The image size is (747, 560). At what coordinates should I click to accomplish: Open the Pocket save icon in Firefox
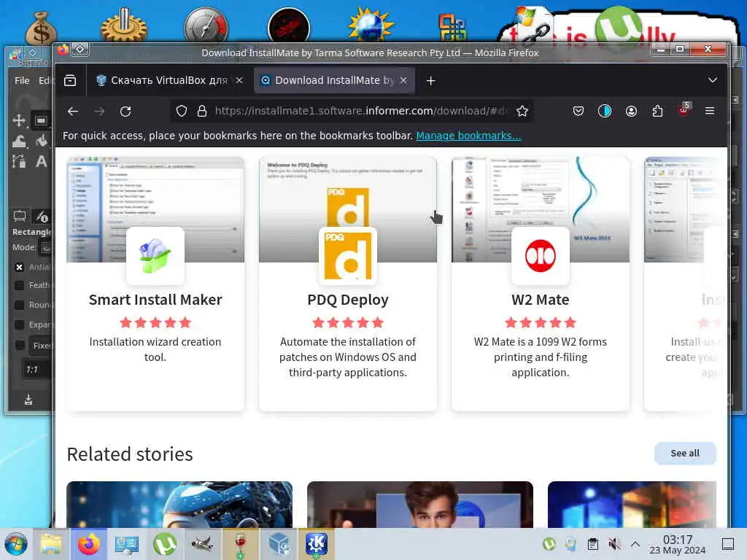[x=578, y=112]
